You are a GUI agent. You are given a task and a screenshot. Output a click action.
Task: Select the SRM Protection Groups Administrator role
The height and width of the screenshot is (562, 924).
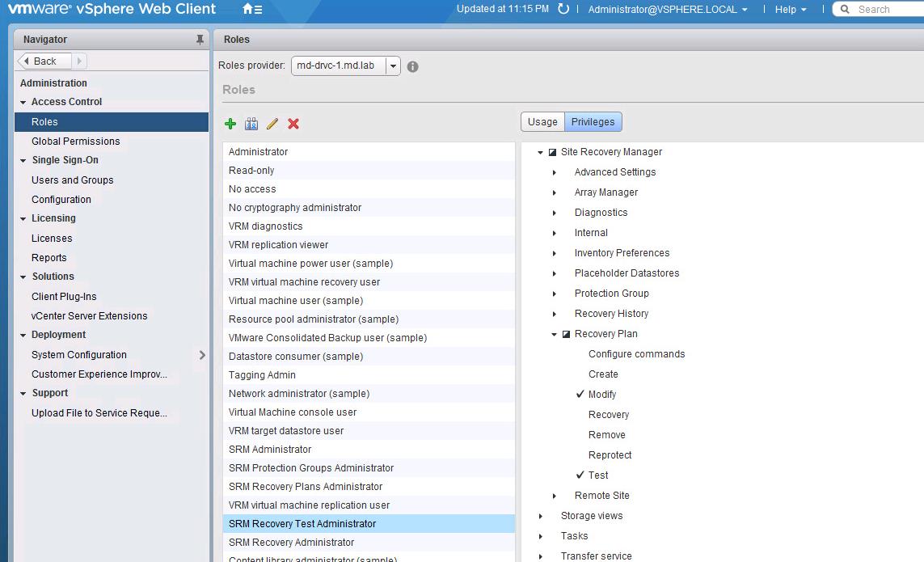[x=369, y=467]
